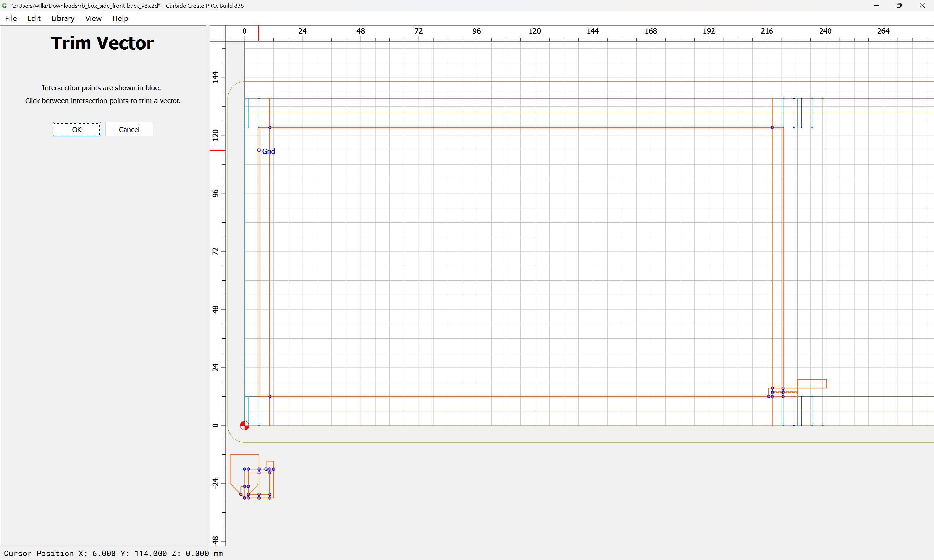Click the Cursor Position readout in status bar
Image resolution: width=934 pixels, height=560 pixels.
point(113,553)
